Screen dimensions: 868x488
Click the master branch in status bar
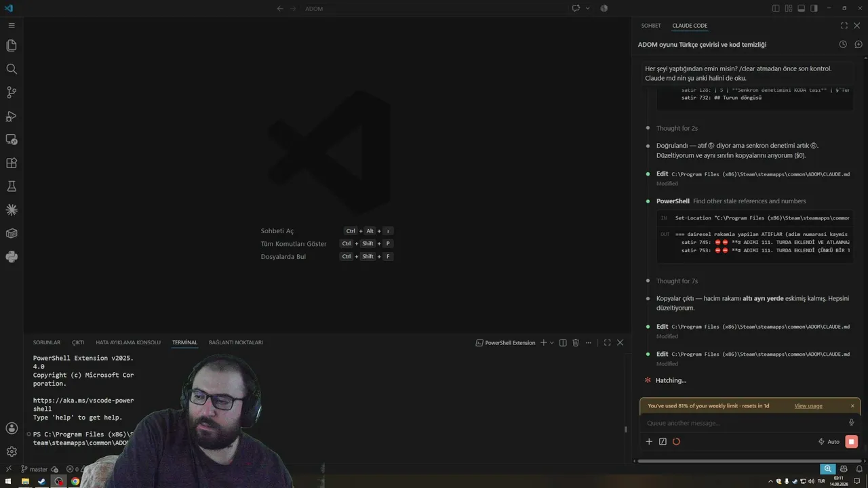coord(34,469)
